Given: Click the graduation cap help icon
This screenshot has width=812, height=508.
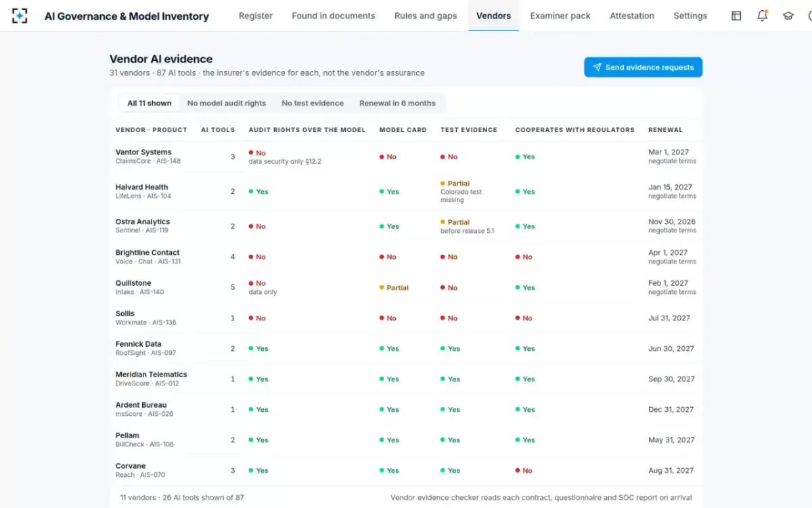Looking at the screenshot, I should pos(788,16).
